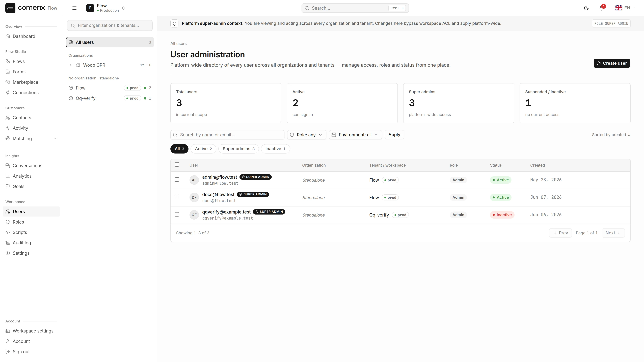Open the Marketplace section
Image resolution: width=644 pixels, height=362 pixels.
click(x=31, y=82)
